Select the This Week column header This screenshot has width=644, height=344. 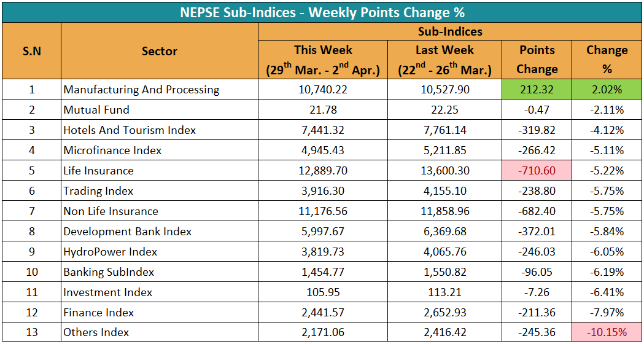coord(323,60)
